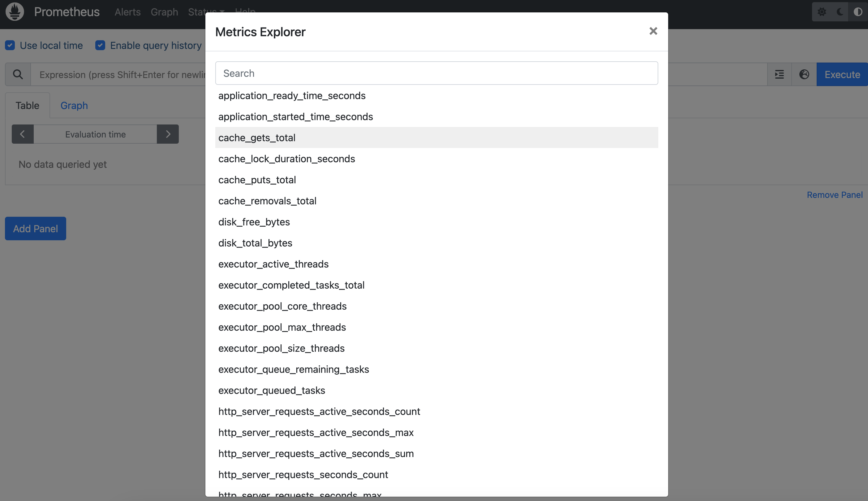Select the disk_total_bytes metric
Image resolution: width=868 pixels, height=501 pixels.
[436, 243]
